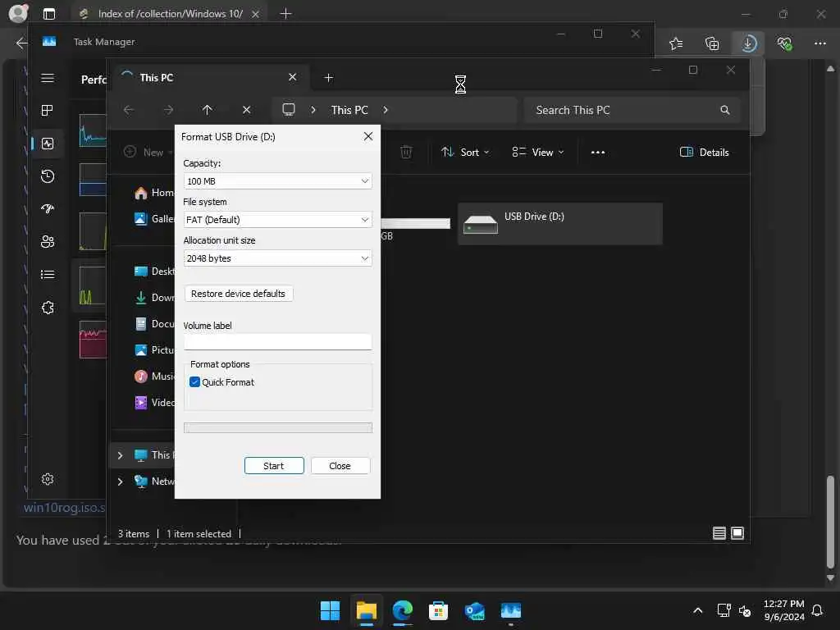Open Pictures in Explorer navigation pane
Screen dimensions: 840x630
154,349
